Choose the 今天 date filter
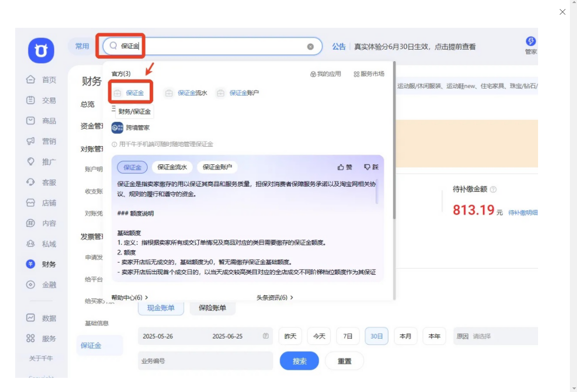The image size is (577, 392). pyautogui.click(x=319, y=336)
